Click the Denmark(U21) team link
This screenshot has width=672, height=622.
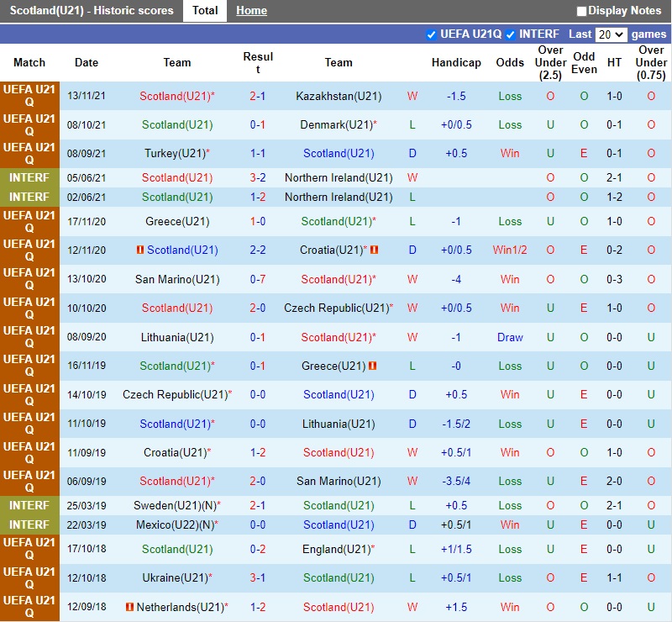(335, 124)
